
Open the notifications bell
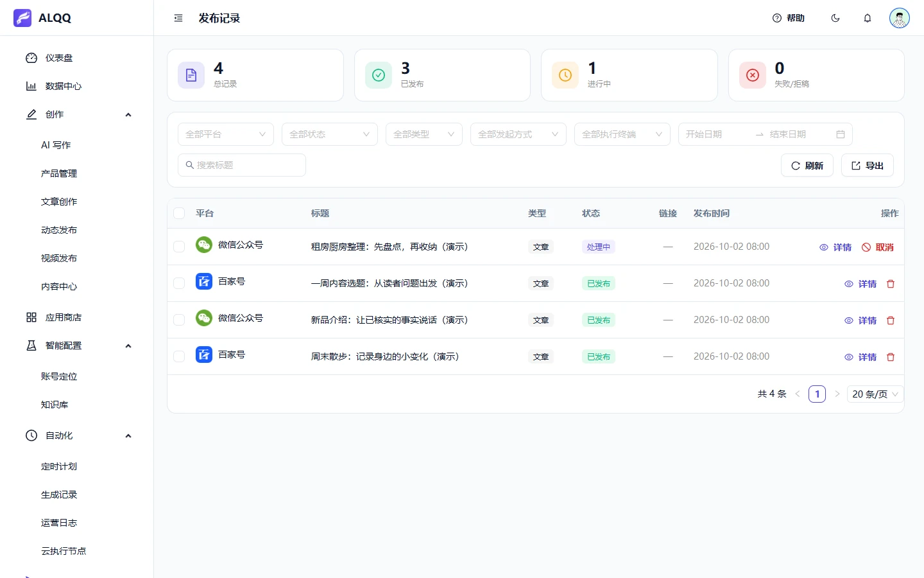coord(868,18)
